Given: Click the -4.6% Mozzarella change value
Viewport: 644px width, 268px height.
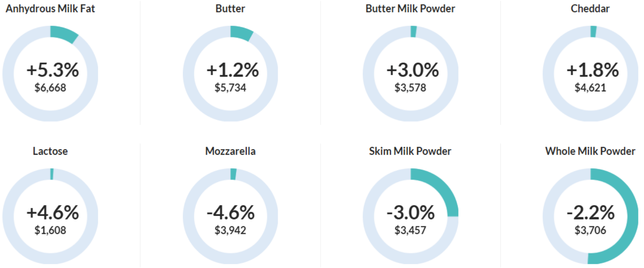Looking at the screenshot, I should click(x=230, y=212).
